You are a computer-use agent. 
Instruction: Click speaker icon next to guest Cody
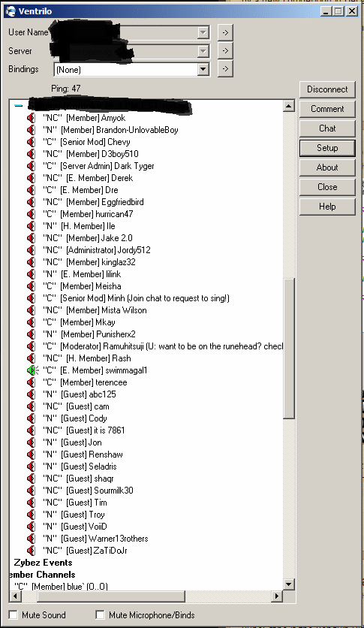point(32,418)
